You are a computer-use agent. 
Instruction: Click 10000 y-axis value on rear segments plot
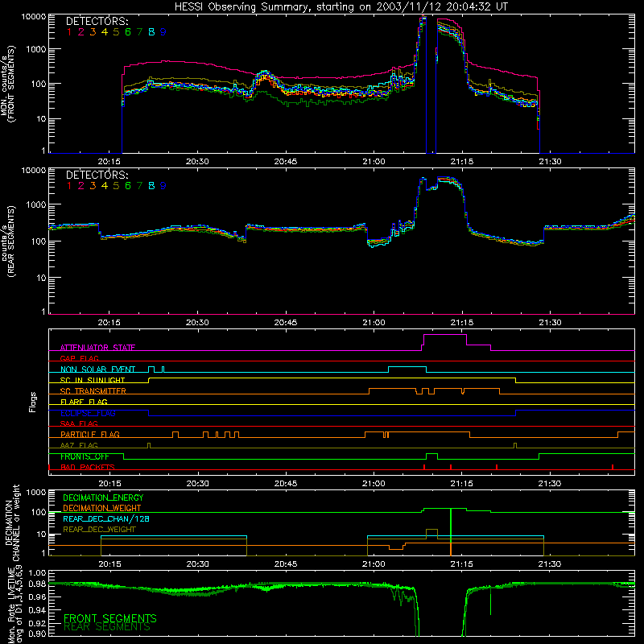[34, 170]
